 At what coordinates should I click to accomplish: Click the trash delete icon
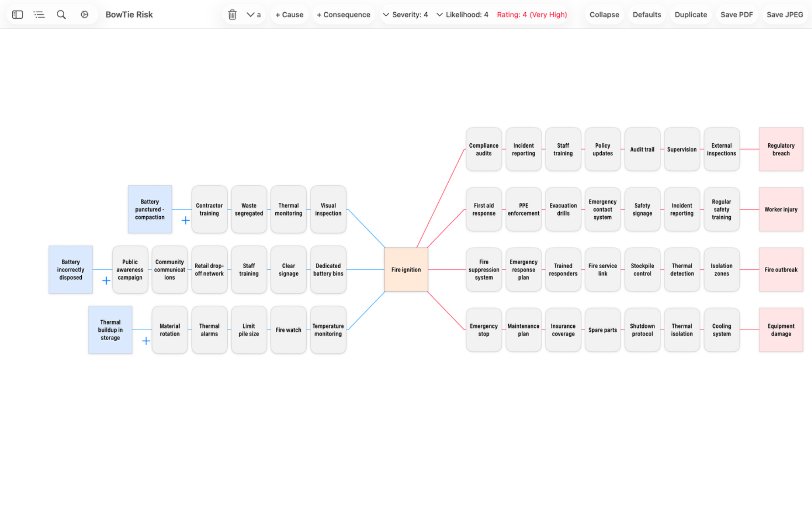click(232, 15)
